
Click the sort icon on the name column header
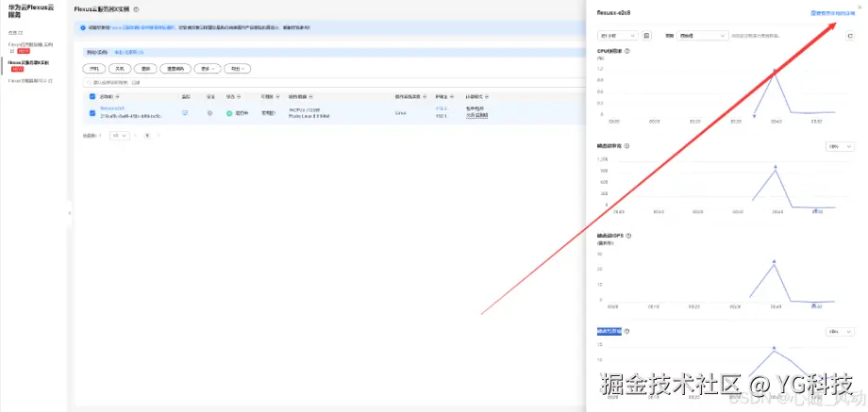click(x=117, y=97)
